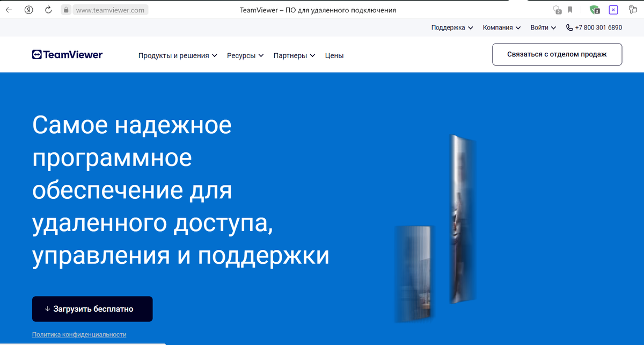Click the Загрузить бесплатно download button
Image resolution: width=644 pixels, height=345 pixels.
pos(92,309)
